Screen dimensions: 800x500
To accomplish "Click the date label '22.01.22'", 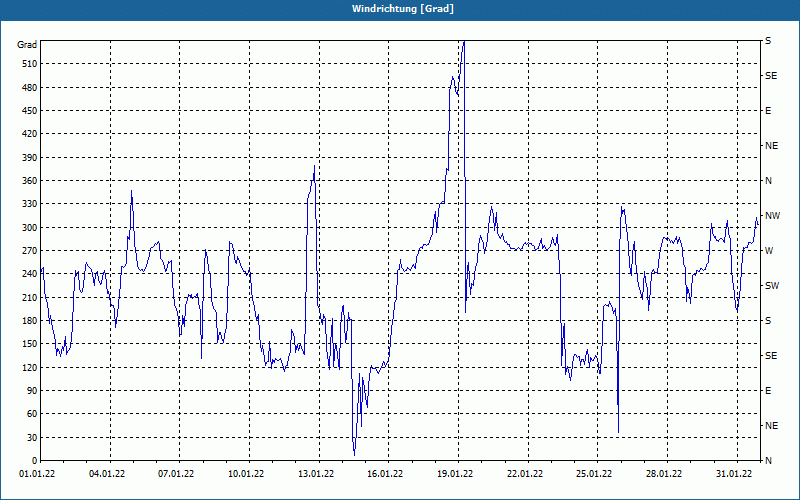I will [525, 474].
